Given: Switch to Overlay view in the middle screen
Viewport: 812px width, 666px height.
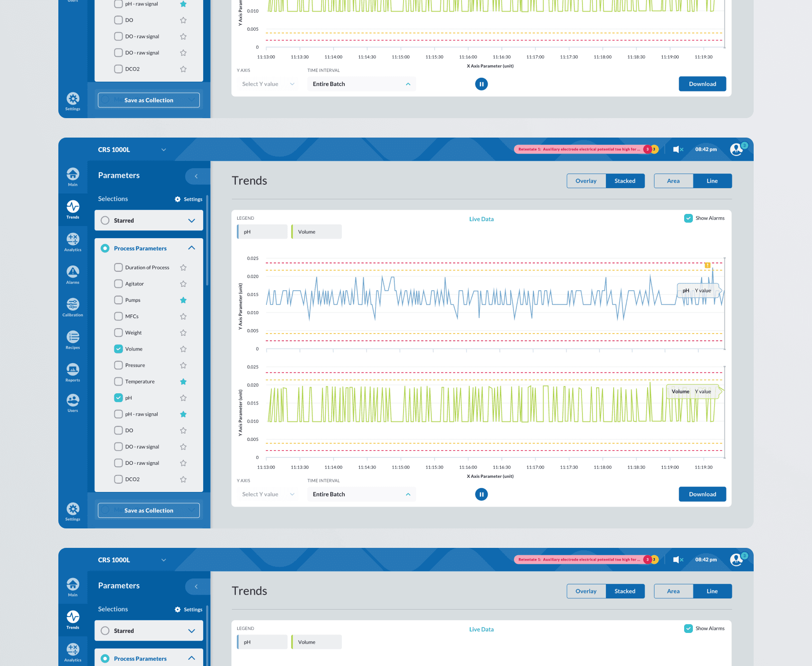Looking at the screenshot, I should pos(586,181).
